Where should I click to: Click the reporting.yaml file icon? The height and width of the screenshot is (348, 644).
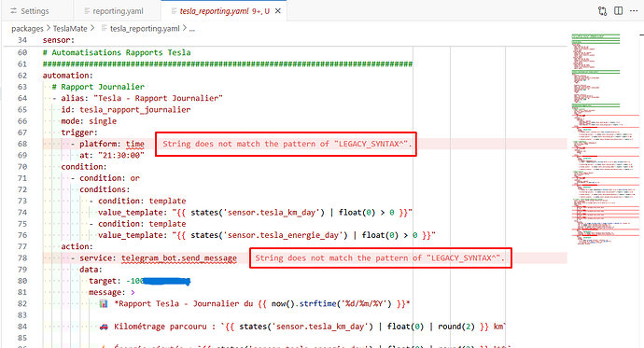[x=87, y=11]
